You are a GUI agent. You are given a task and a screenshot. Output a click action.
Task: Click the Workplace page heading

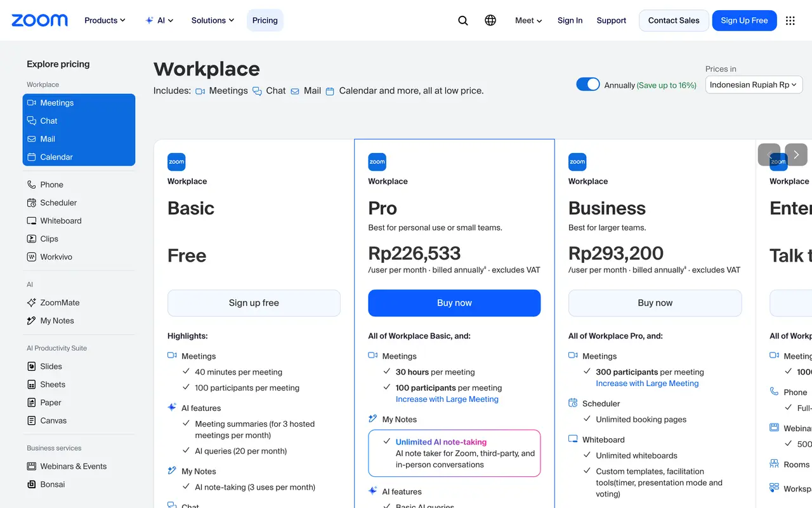[x=207, y=69]
